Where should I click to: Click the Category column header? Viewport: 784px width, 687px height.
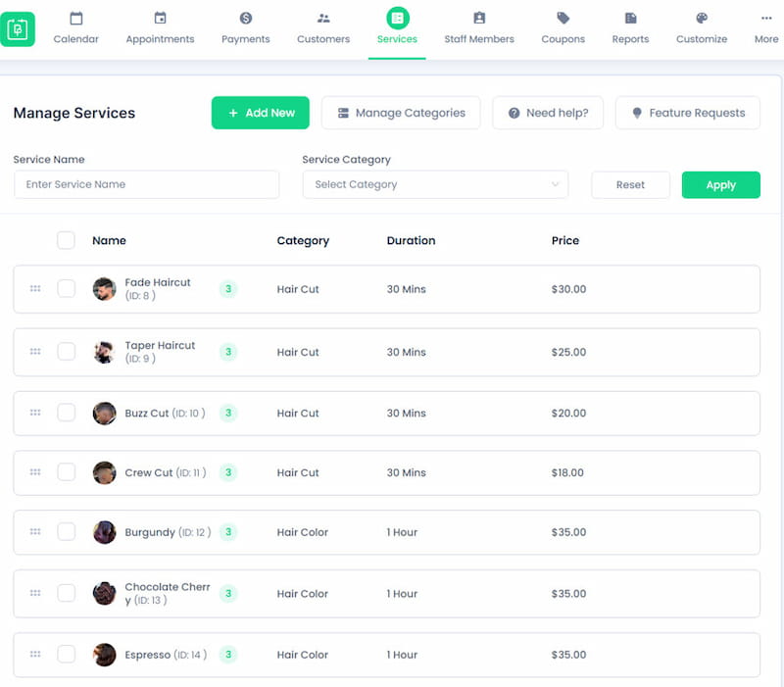click(303, 240)
